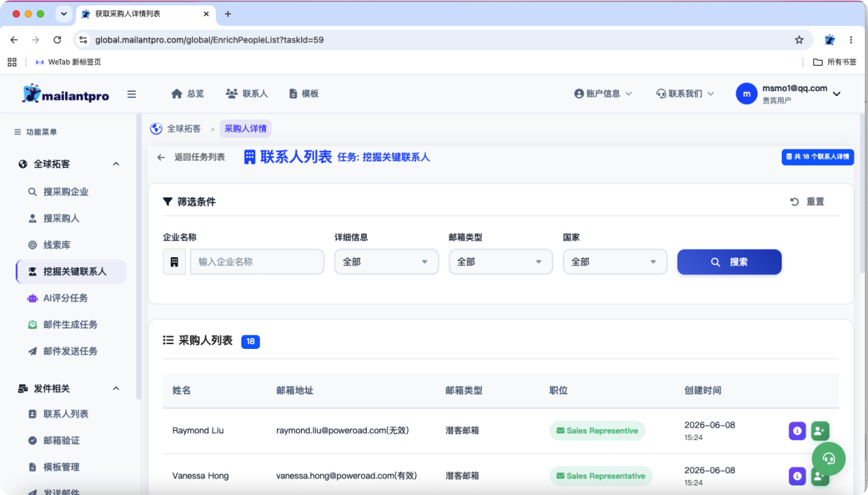Reload the page with refresh icon
Image resolution: width=868 pixels, height=495 pixels.
pos(57,40)
